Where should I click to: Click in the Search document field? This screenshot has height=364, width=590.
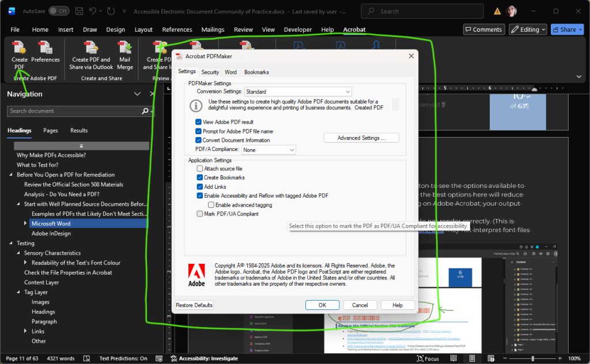(x=74, y=111)
